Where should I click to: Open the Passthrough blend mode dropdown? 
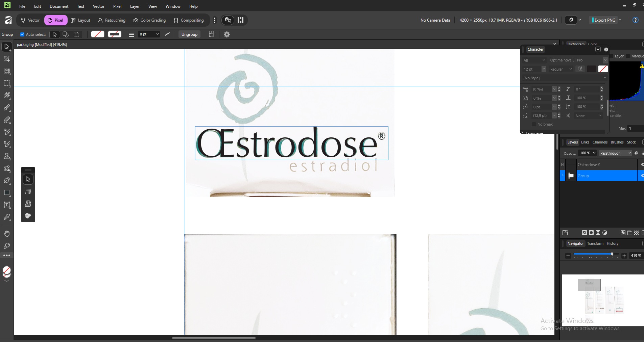tap(615, 153)
